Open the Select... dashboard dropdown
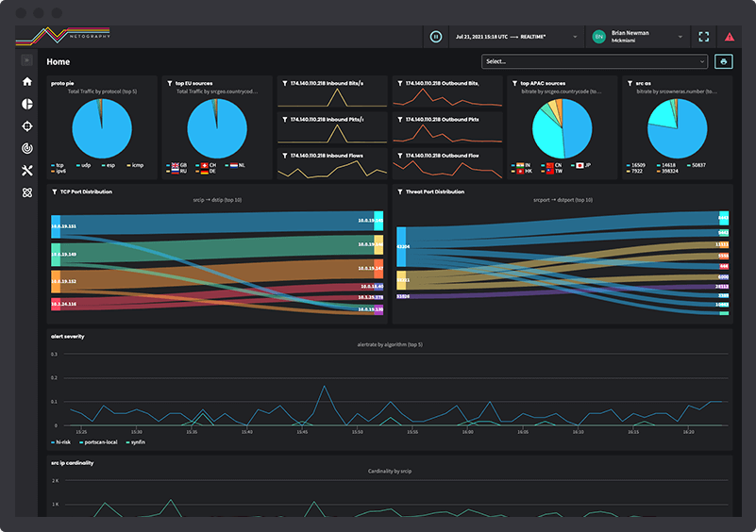The width and height of the screenshot is (756, 532). [x=595, y=61]
